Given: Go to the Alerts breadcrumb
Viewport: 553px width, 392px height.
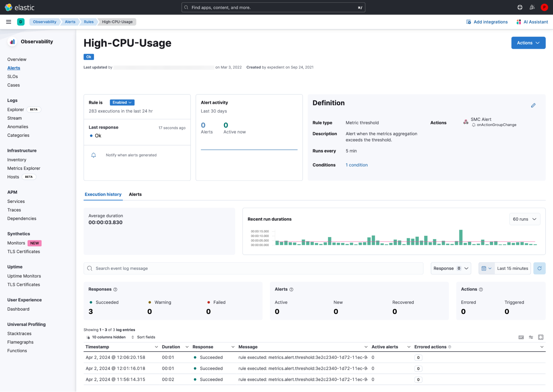Looking at the screenshot, I should click(x=70, y=22).
